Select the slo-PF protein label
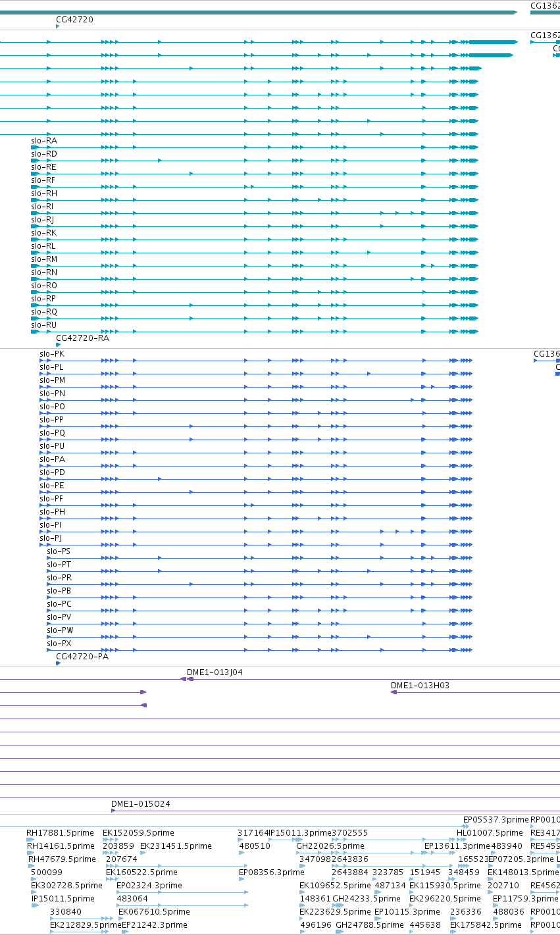The image size is (560, 935). [x=51, y=499]
